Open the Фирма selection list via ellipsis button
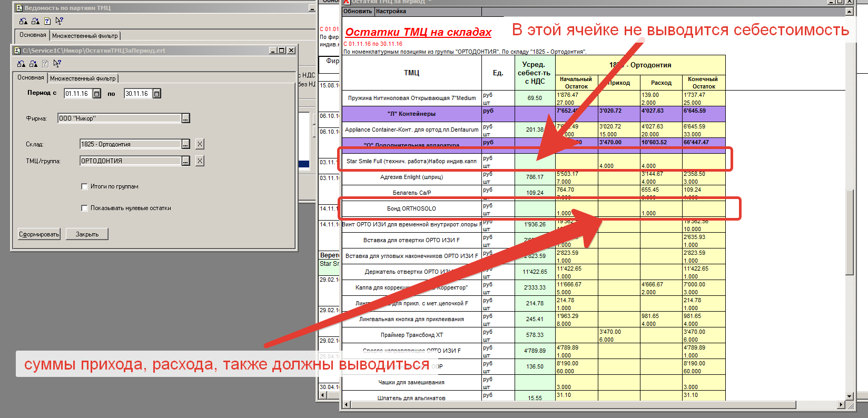 pos(185,118)
